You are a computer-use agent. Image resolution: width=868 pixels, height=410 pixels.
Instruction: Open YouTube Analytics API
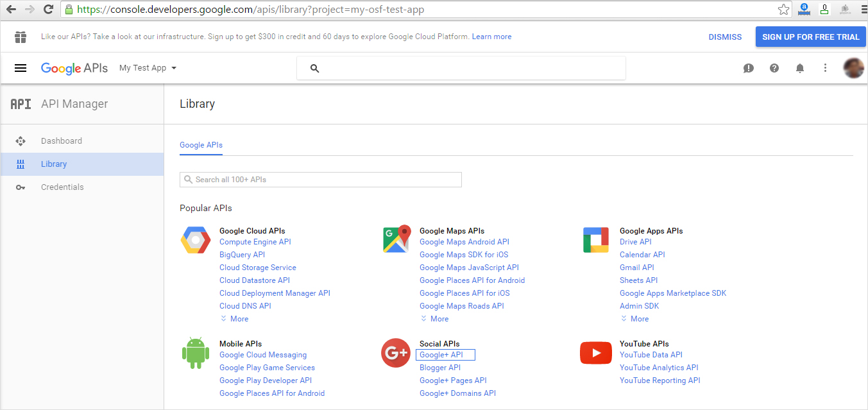[x=659, y=368]
